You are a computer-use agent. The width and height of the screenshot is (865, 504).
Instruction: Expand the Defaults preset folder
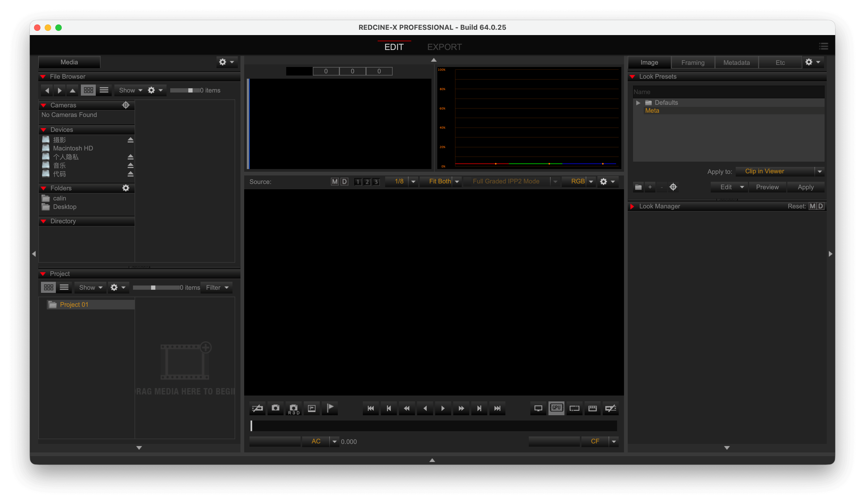(x=638, y=103)
